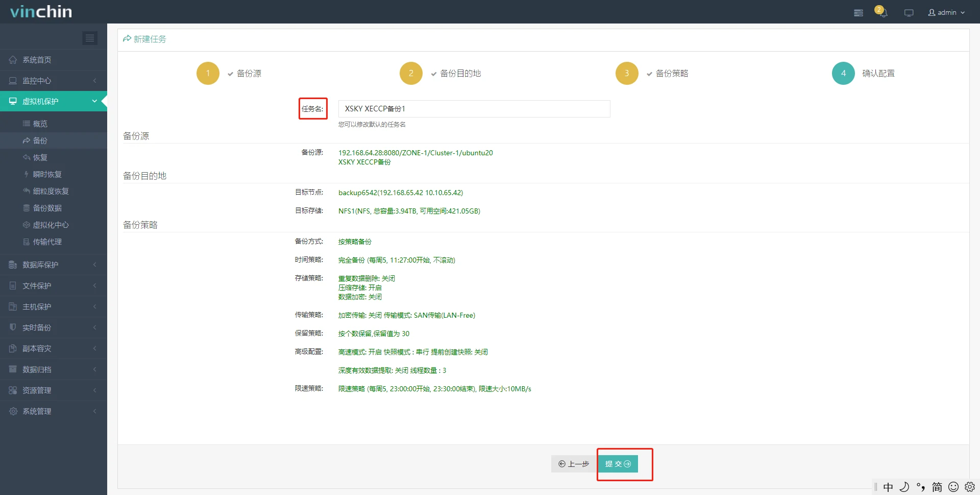This screenshot has width=980, height=495.
Task: Open 恢复 submenu item
Action: click(54, 157)
